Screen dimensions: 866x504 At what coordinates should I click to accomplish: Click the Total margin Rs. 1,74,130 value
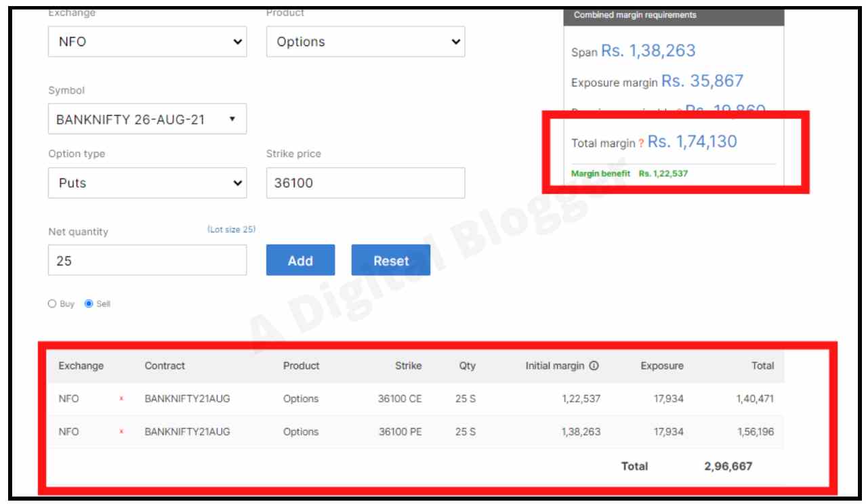tap(692, 142)
